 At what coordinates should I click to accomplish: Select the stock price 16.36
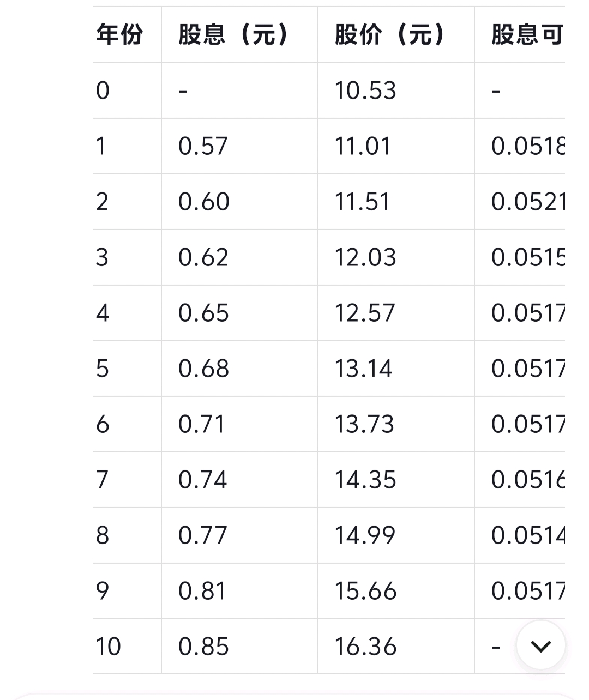click(x=365, y=647)
